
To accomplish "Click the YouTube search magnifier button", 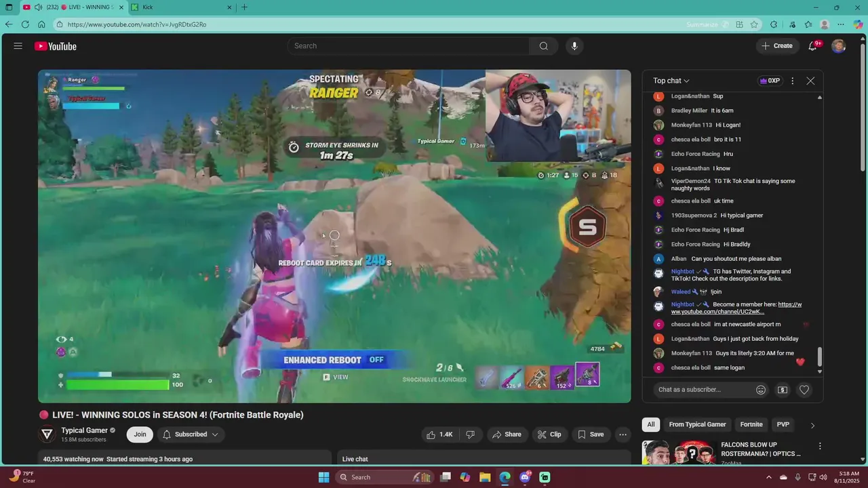I will click(544, 46).
